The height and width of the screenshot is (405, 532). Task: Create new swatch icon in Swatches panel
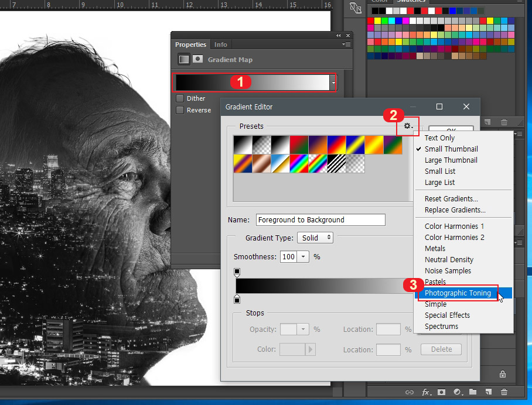487,122
